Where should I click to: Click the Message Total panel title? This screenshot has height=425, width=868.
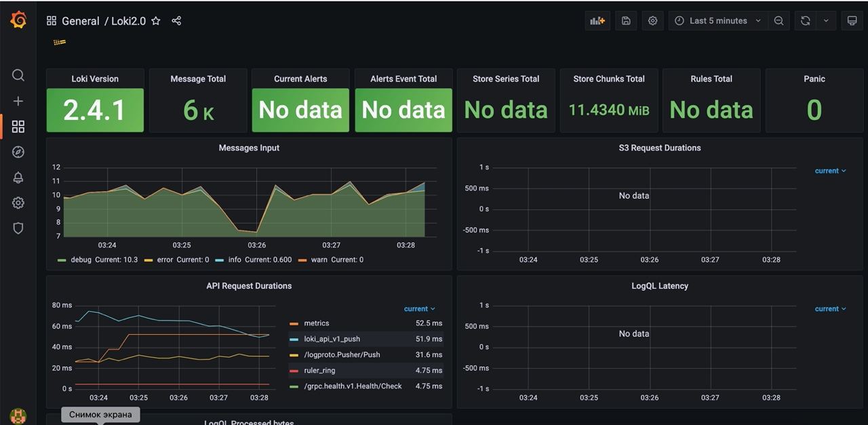pyautogui.click(x=198, y=79)
